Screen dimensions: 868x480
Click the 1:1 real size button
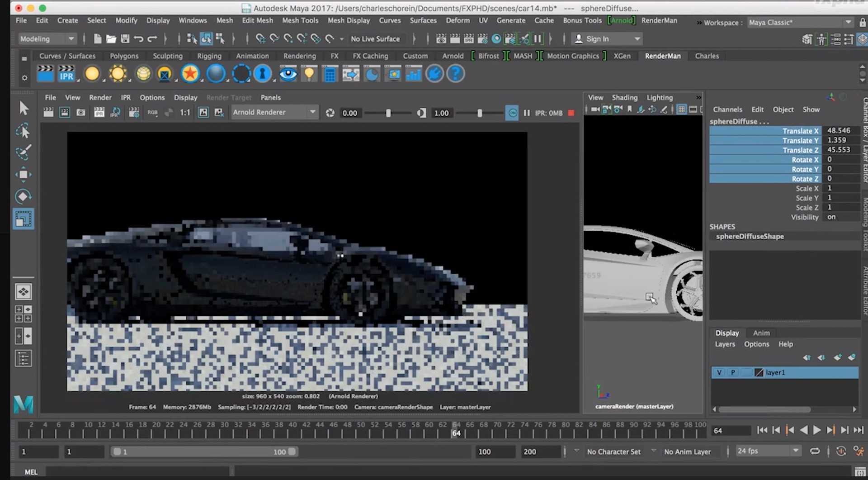click(185, 113)
